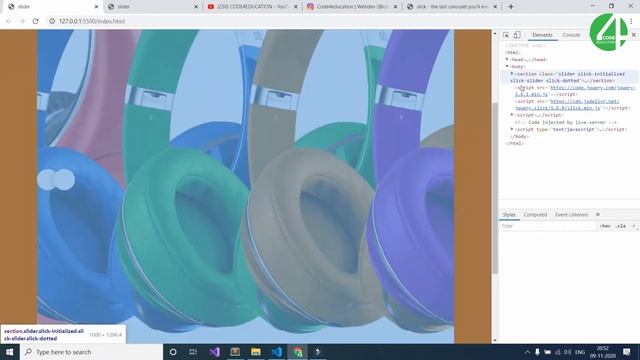Open ENG language indicator in system tray
640x360 pixels.
tap(580, 352)
